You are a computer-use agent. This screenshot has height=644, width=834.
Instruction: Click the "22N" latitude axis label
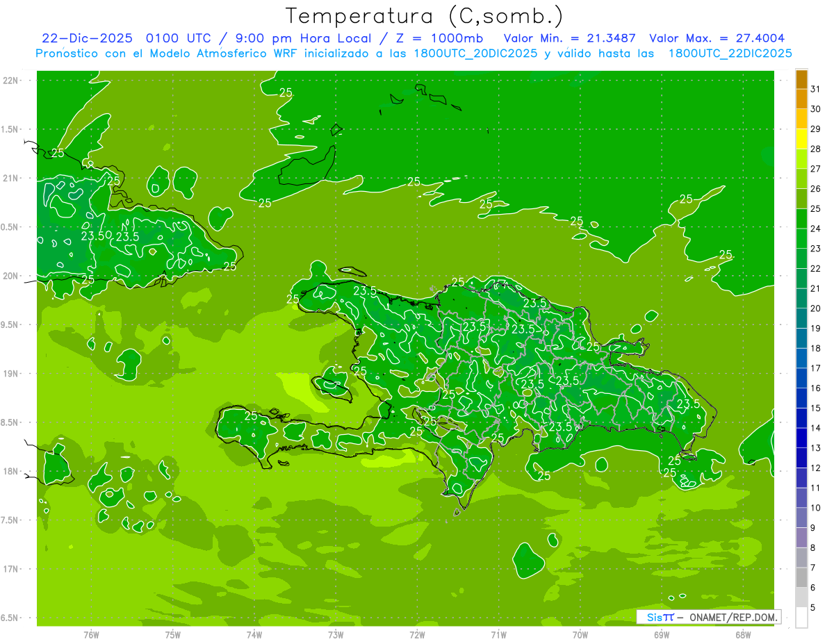click(10, 80)
